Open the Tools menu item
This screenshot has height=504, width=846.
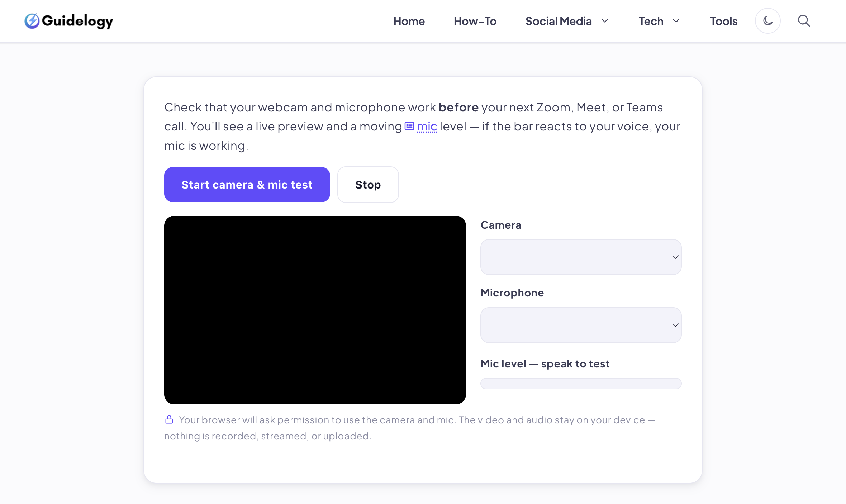point(724,21)
